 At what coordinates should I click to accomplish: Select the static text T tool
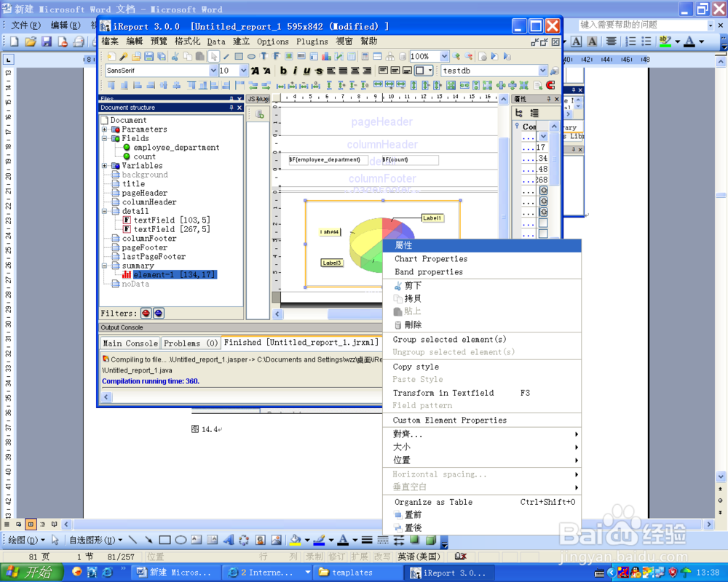pyautogui.click(x=264, y=57)
